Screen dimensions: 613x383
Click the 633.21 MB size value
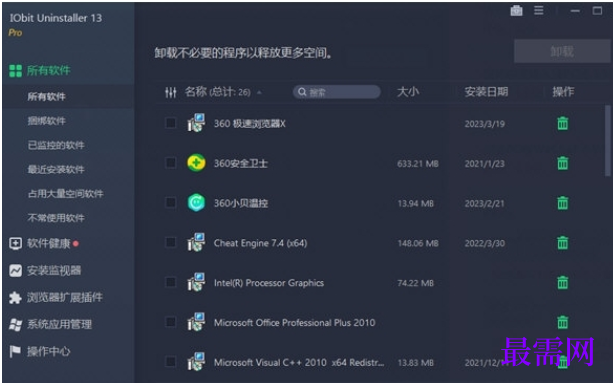(418, 163)
